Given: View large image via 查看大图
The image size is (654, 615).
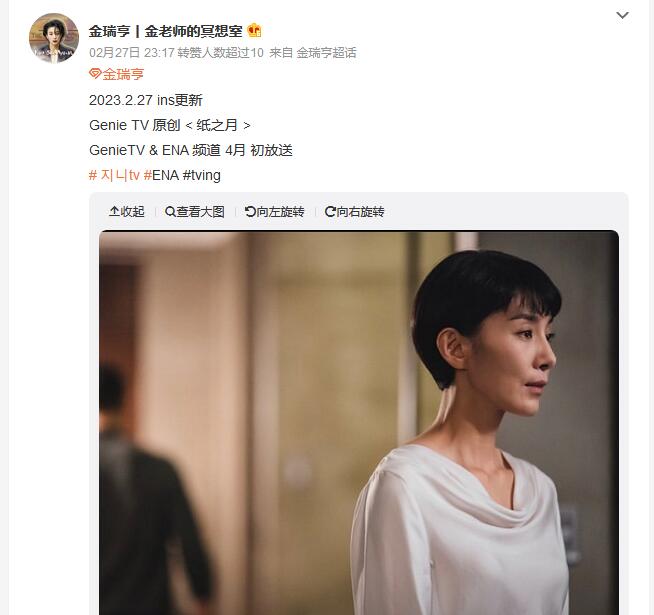Looking at the screenshot, I should [195, 212].
